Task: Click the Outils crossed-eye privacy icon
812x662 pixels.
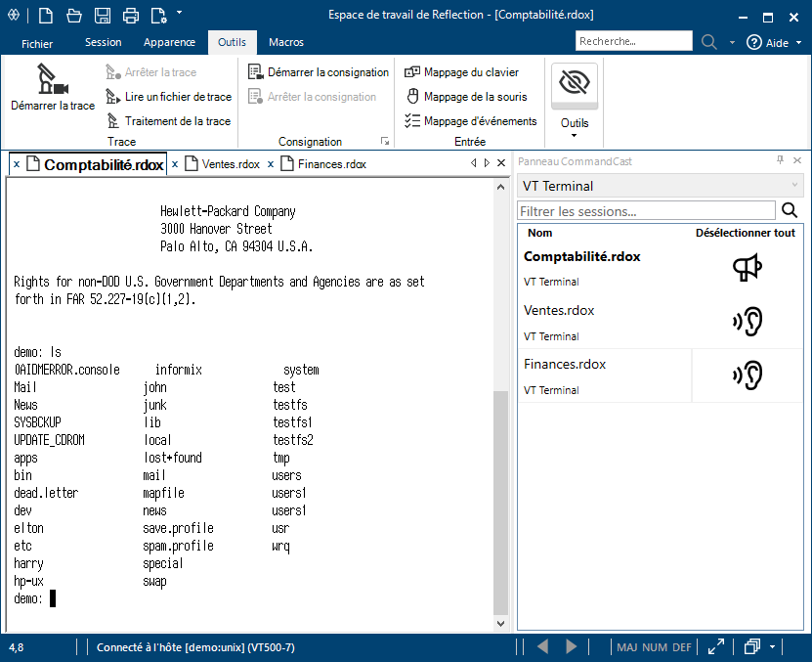Action: 575,83
